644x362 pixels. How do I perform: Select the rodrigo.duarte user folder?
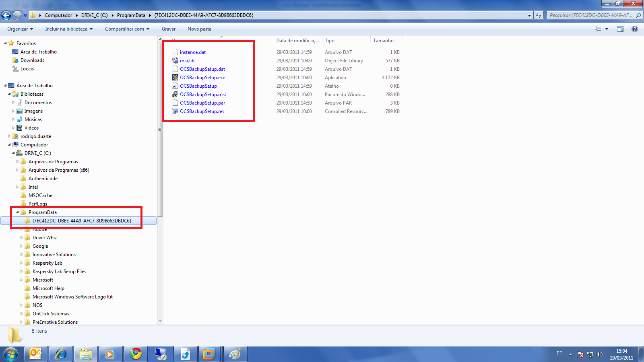point(36,136)
